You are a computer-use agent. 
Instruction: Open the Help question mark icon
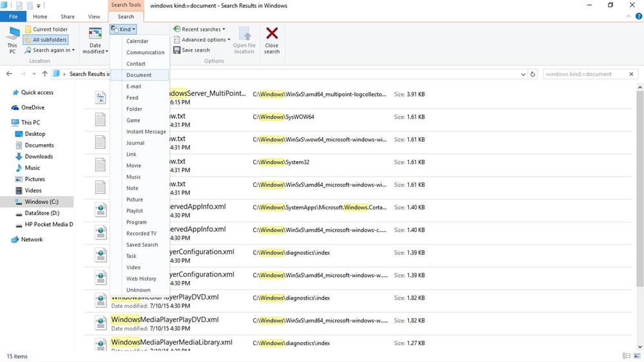coord(639,17)
